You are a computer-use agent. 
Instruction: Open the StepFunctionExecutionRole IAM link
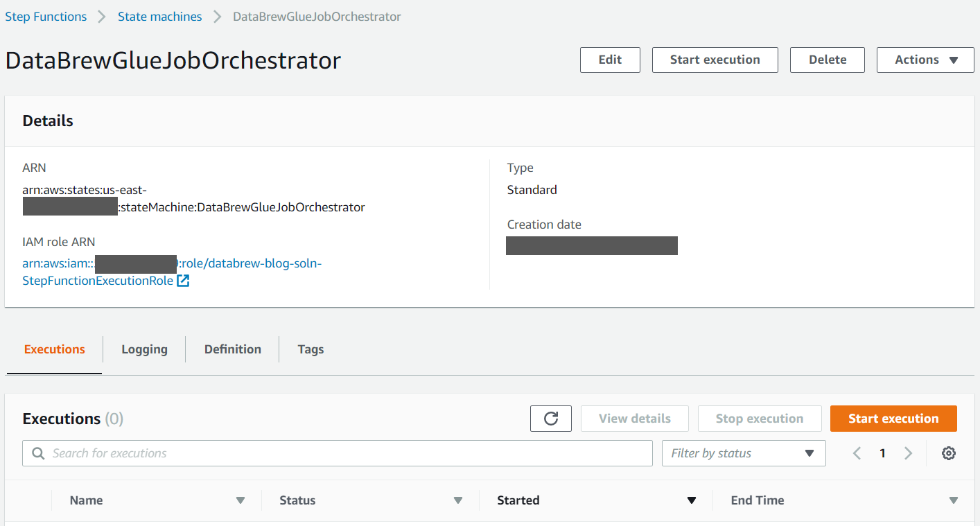coord(172,272)
